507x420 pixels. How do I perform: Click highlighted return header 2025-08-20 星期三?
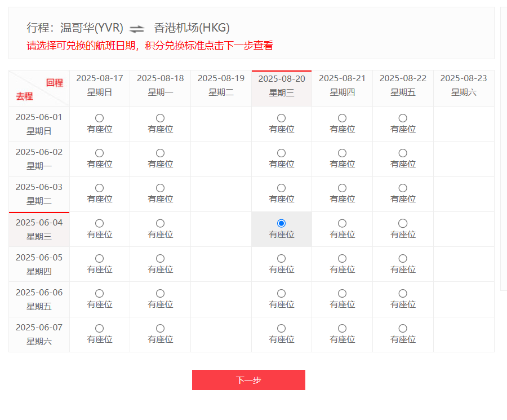pos(282,89)
